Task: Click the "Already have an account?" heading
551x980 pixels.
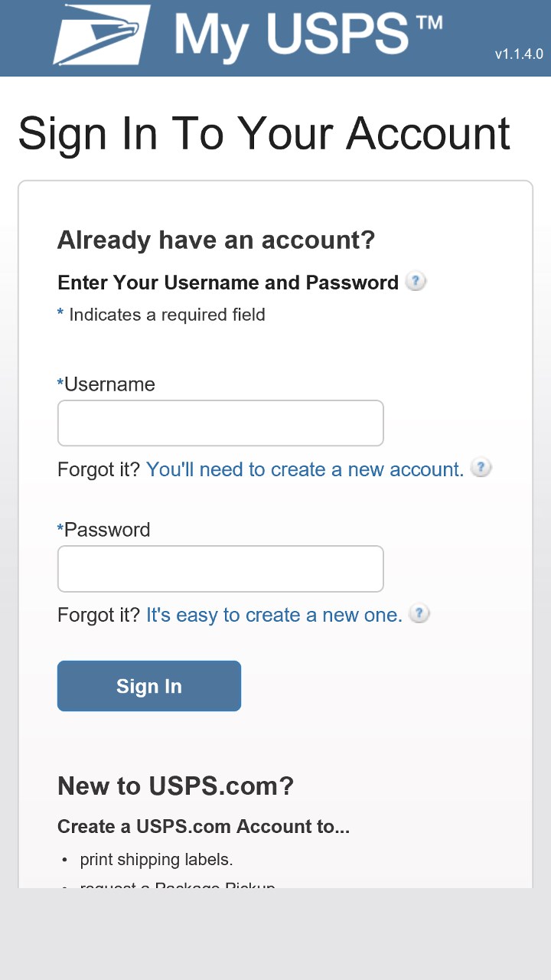Action: pyautogui.click(x=216, y=240)
